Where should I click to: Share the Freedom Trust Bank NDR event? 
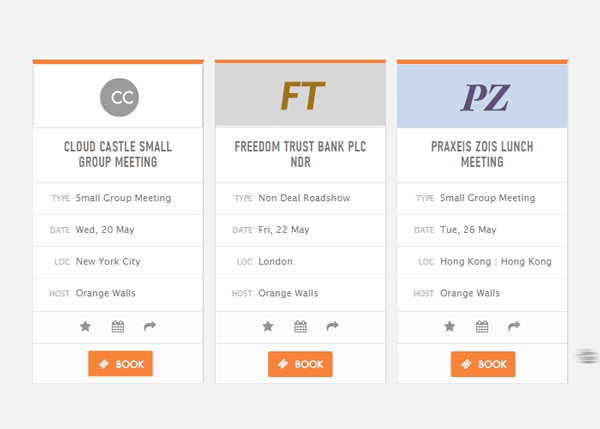click(x=332, y=326)
